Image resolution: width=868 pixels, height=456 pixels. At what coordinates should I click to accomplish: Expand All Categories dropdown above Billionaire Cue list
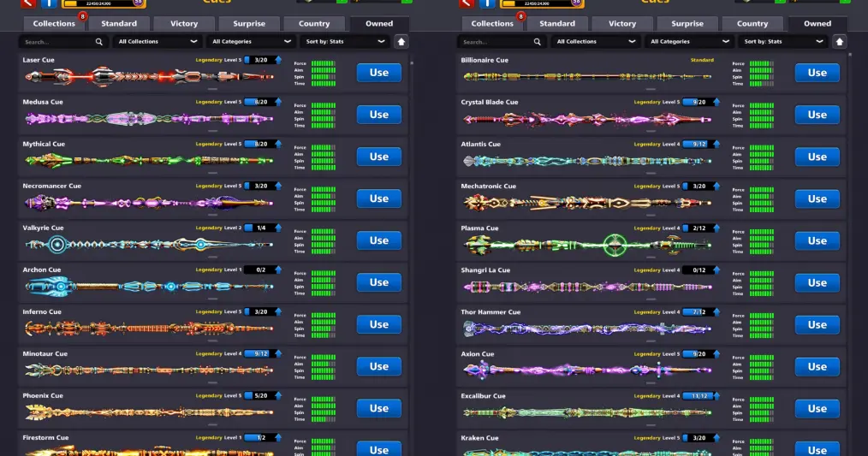click(x=688, y=42)
